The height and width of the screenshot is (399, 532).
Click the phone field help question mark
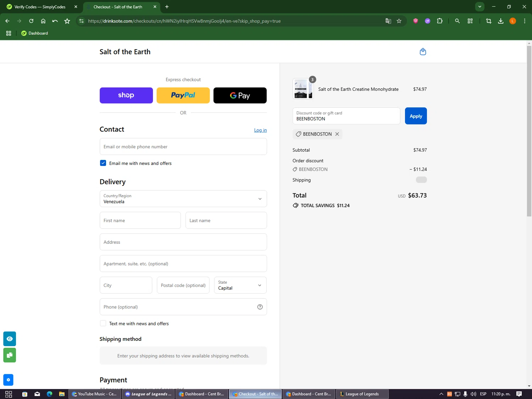(260, 307)
